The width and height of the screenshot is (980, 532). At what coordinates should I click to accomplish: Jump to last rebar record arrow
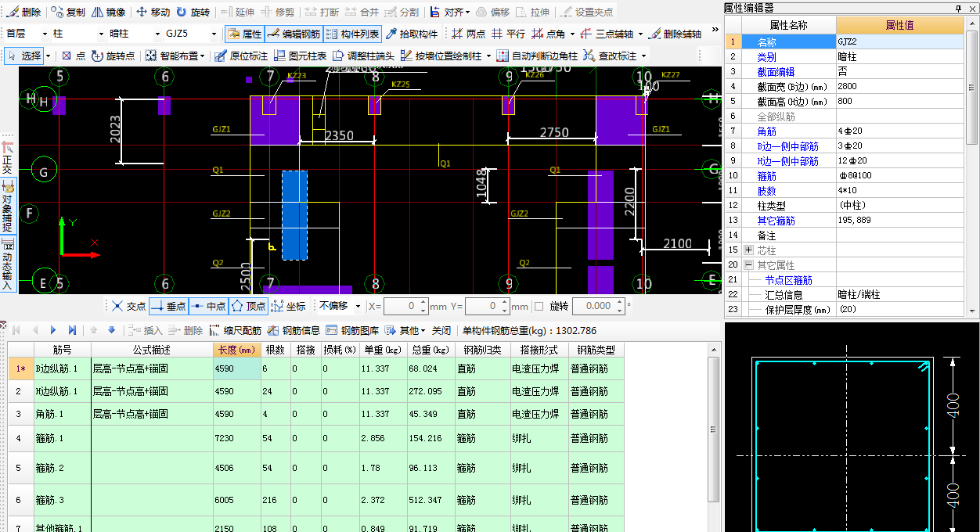(x=72, y=330)
